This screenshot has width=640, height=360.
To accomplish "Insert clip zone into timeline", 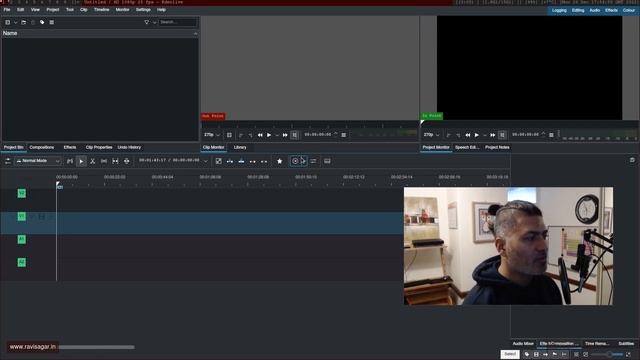I will 230,161.
